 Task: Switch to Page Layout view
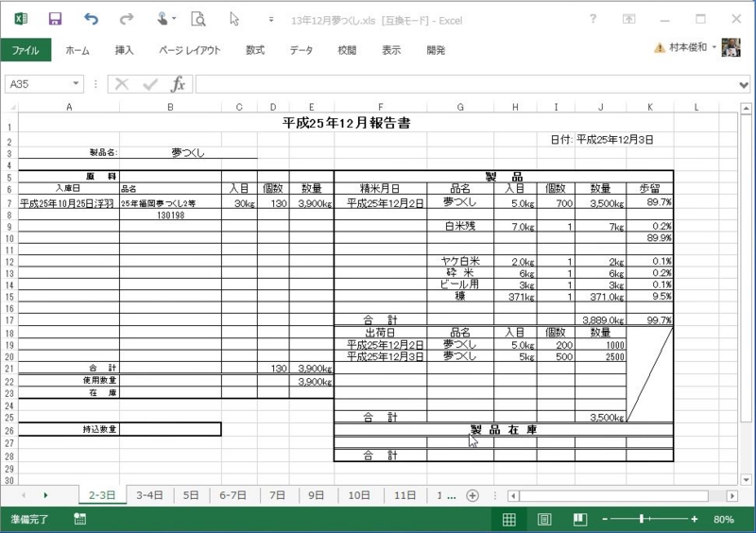[544, 519]
